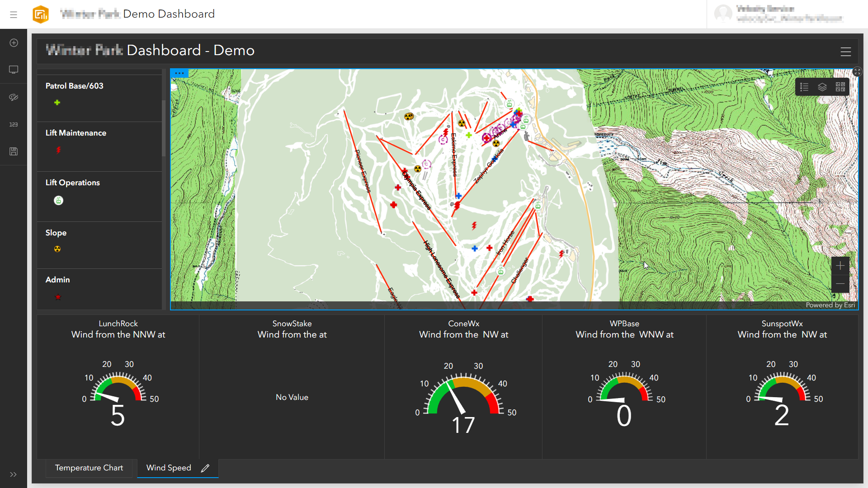This screenshot has width=868, height=488.
Task: Select the lightning icon under Lift Maintenance
Action: pos(58,150)
